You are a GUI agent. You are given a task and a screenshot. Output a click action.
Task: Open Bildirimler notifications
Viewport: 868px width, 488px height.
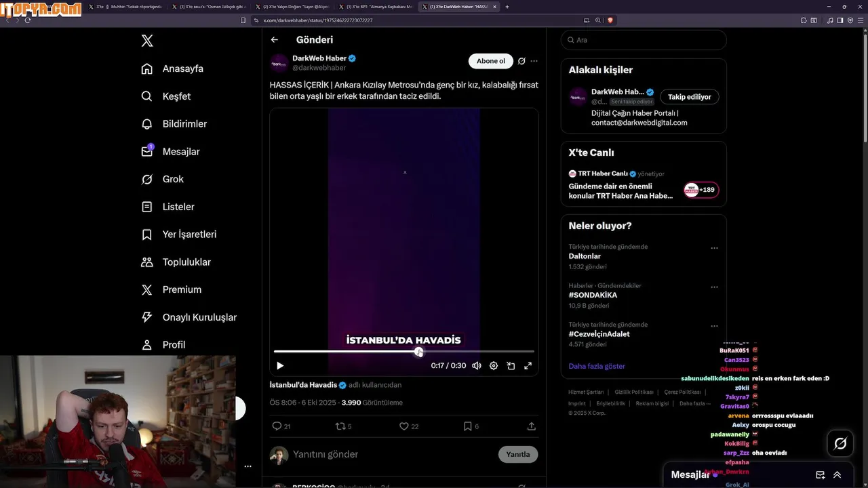(x=174, y=124)
